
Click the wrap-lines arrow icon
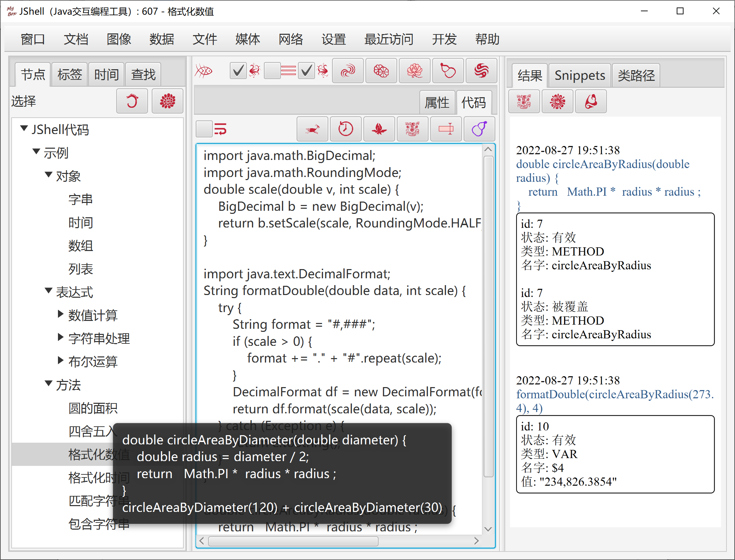click(221, 129)
